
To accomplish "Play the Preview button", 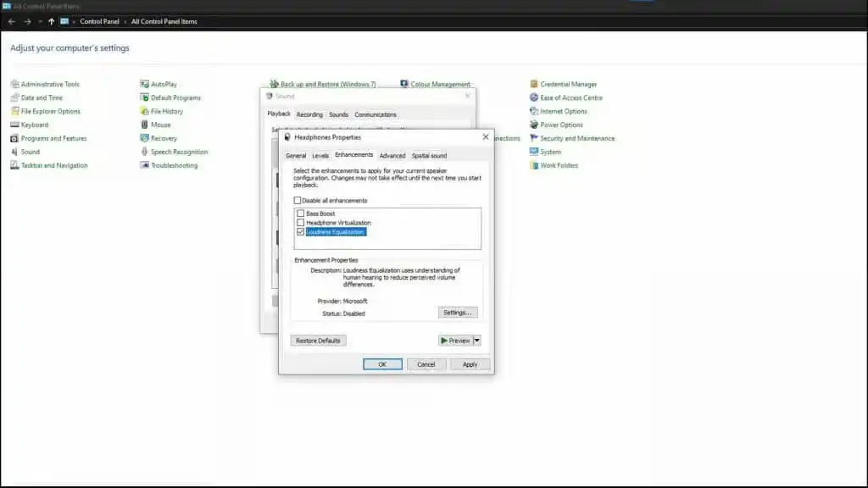I will click(455, 341).
